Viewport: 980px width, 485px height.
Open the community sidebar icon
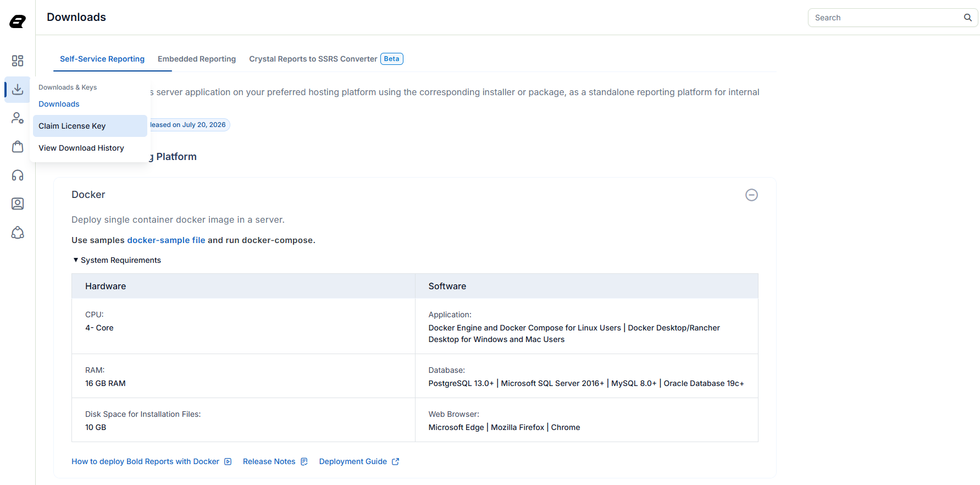18,233
